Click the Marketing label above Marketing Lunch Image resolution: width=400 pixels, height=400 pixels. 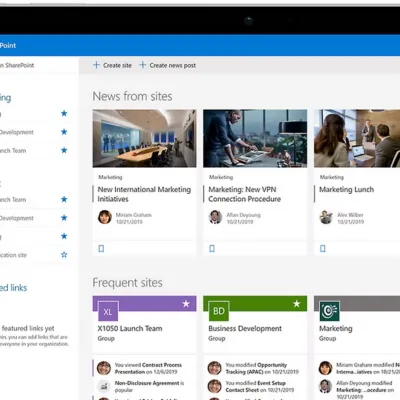332,177
